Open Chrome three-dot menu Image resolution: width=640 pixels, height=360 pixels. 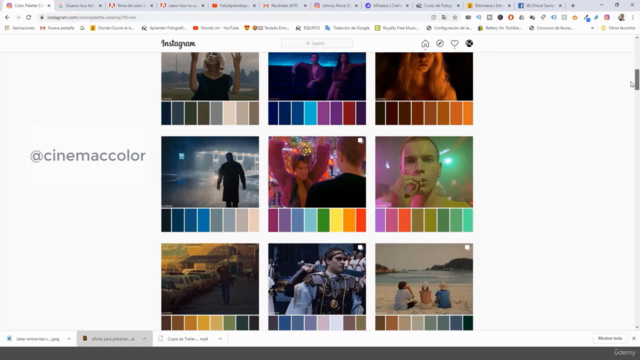[x=633, y=18]
